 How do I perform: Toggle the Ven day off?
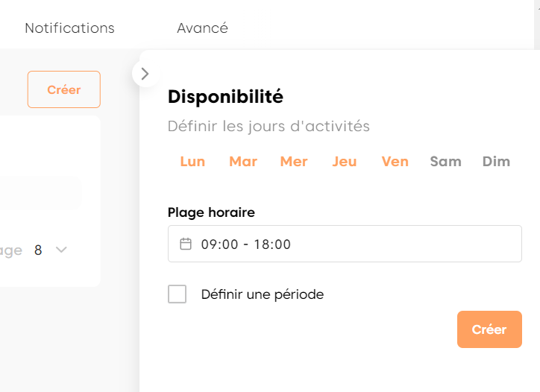coord(395,162)
